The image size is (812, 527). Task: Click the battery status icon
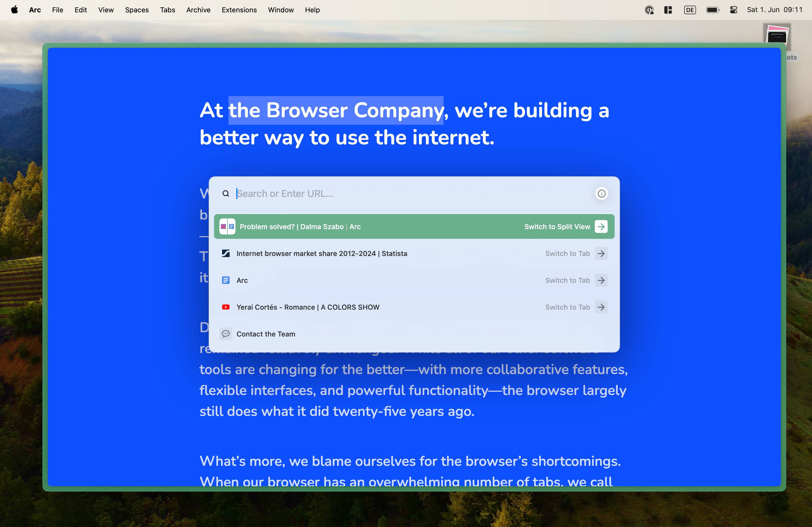pyautogui.click(x=713, y=10)
